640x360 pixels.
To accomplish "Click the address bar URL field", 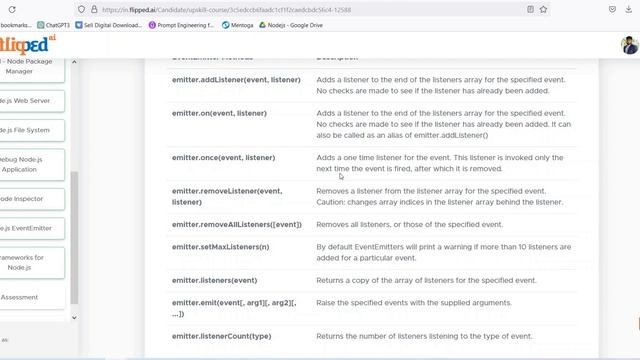I will click(312, 9).
